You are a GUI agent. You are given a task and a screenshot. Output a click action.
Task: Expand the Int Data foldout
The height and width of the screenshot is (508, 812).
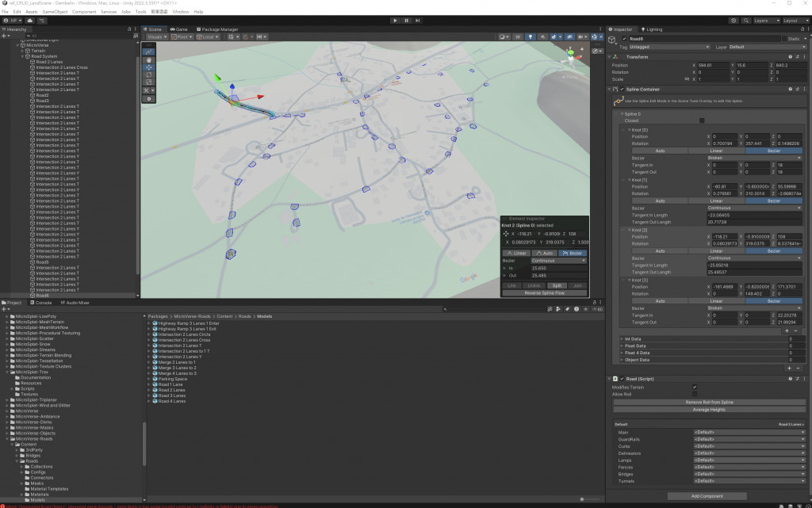(x=622, y=338)
